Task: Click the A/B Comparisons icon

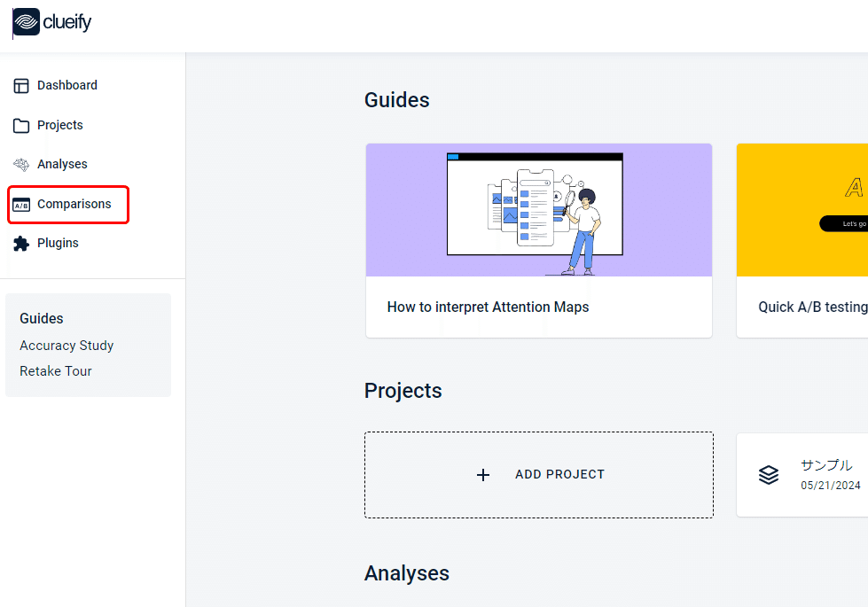Action: 20,204
